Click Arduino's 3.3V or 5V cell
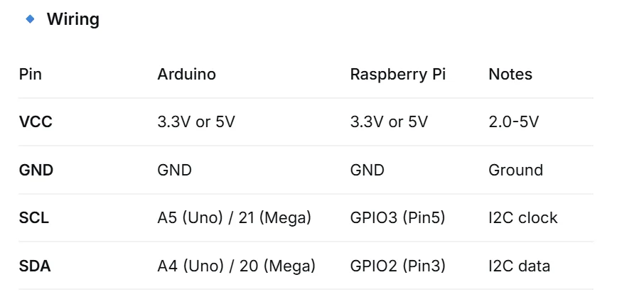This screenshot has height=292, width=644. tap(196, 122)
